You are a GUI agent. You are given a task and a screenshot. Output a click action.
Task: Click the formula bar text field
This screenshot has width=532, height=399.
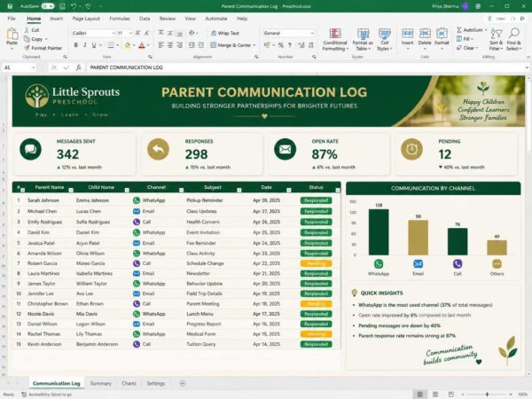click(x=305, y=67)
